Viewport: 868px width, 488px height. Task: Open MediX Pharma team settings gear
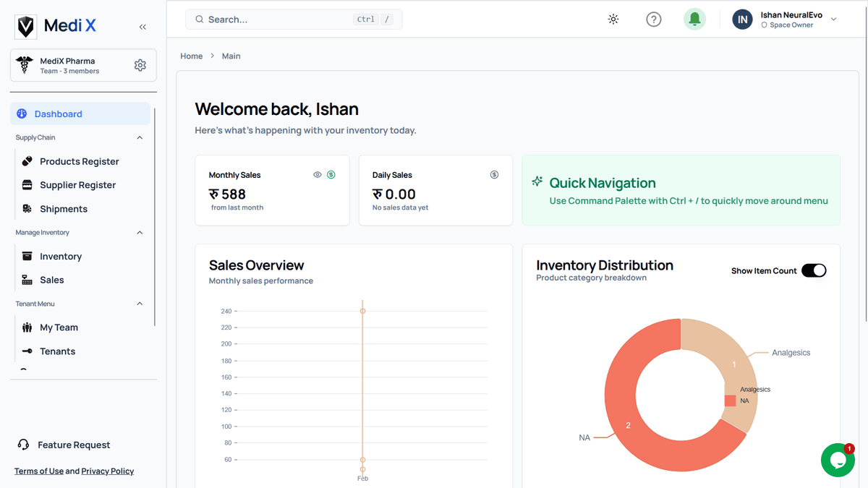140,64
